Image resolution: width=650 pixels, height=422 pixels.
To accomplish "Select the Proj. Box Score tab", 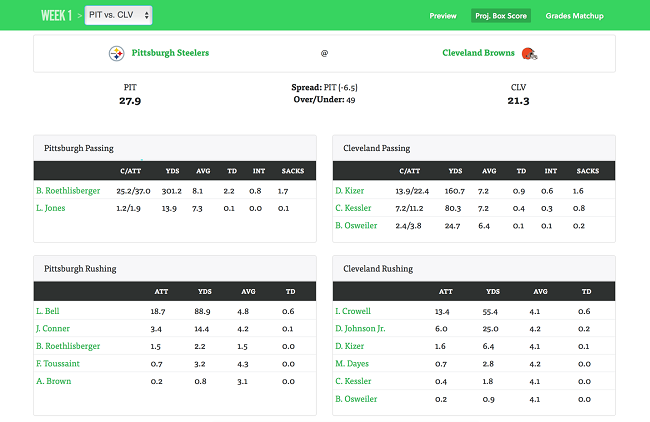I will pyautogui.click(x=501, y=16).
